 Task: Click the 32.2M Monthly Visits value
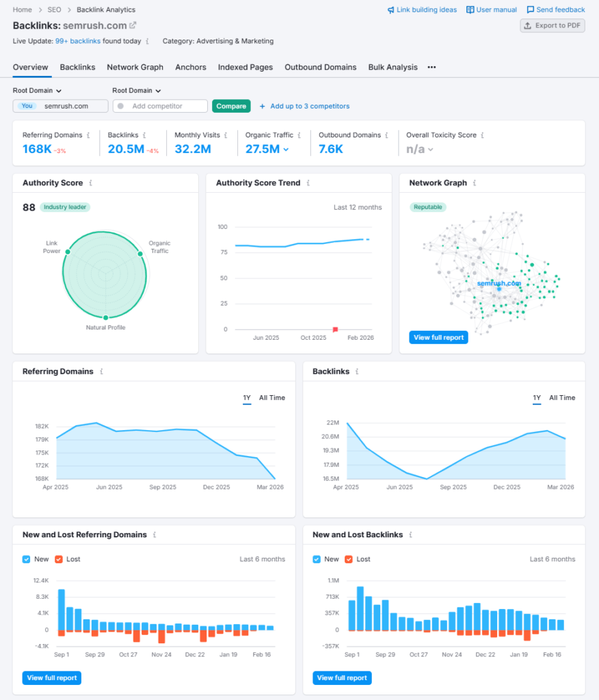[193, 149]
